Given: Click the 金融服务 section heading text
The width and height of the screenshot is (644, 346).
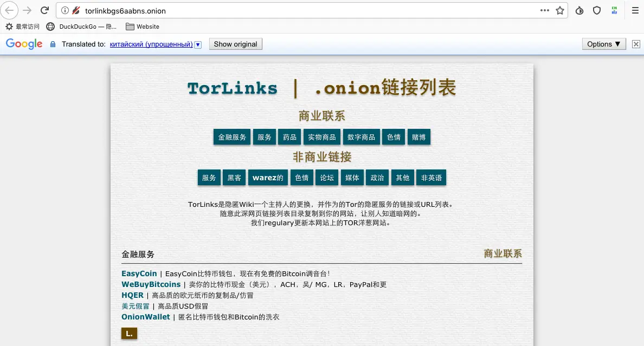Looking at the screenshot, I should pyautogui.click(x=138, y=254).
